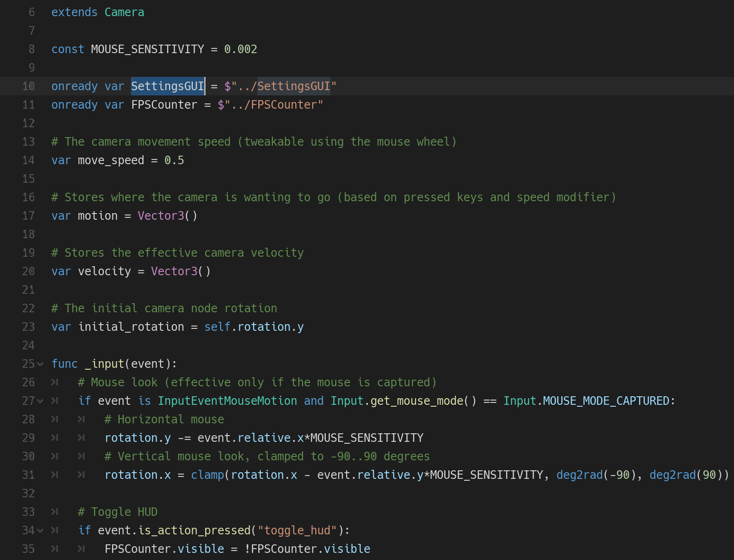Click line number 10 in the gutter
Viewport: 734px width, 560px height.
tap(28, 86)
